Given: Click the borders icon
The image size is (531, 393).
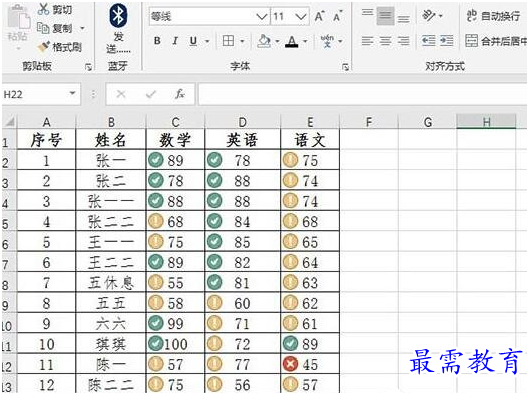Looking at the screenshot, I should pos(228,41).
